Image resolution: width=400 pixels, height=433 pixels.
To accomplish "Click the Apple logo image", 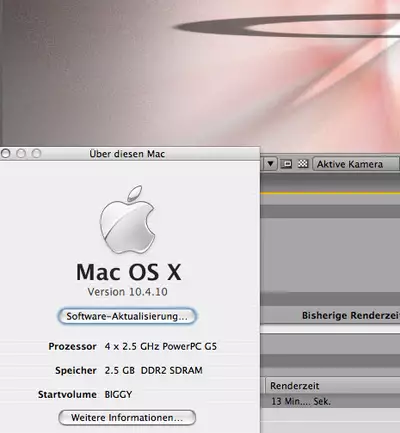I will 128,220.
